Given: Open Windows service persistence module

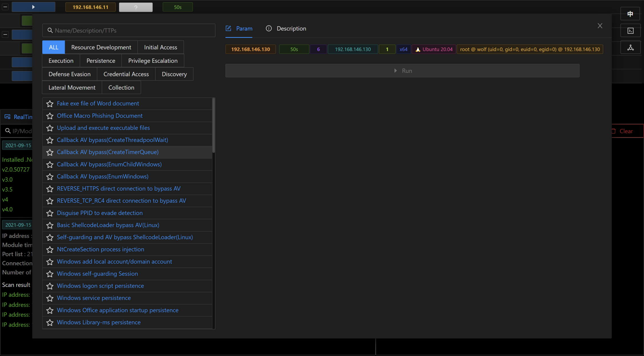Looking at the screenshot, I should (94, 298).
